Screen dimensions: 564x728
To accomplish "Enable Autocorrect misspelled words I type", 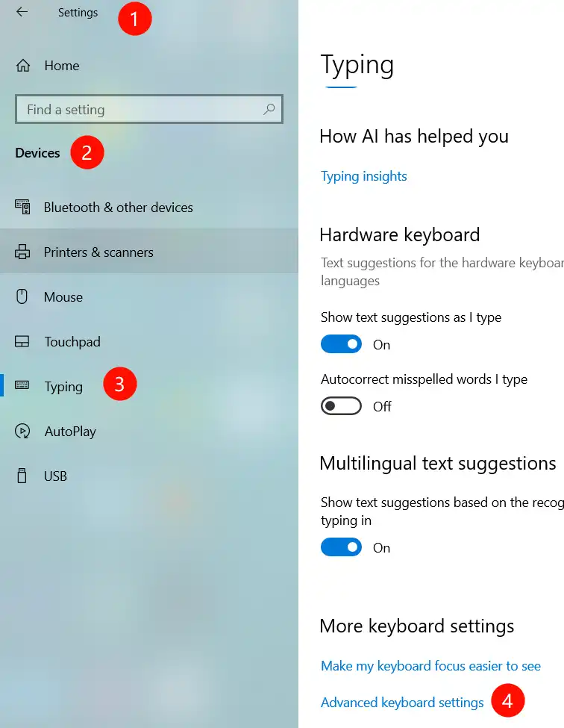I will pos(341,406).
